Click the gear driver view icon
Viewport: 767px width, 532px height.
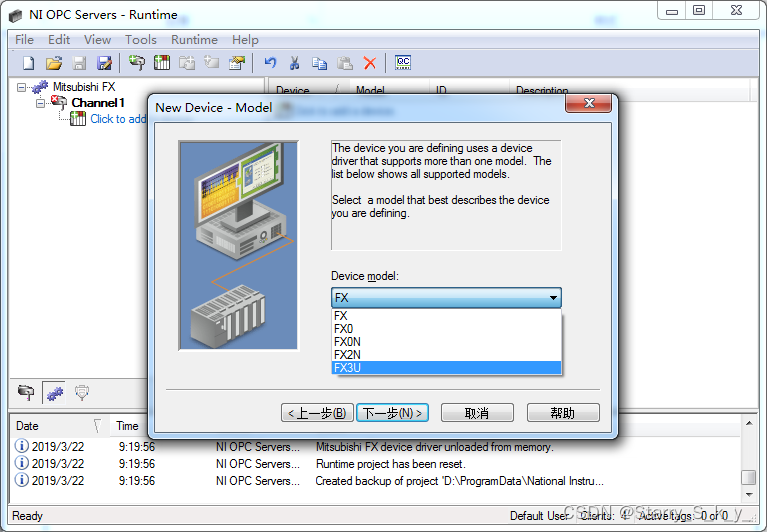point(54,393)
